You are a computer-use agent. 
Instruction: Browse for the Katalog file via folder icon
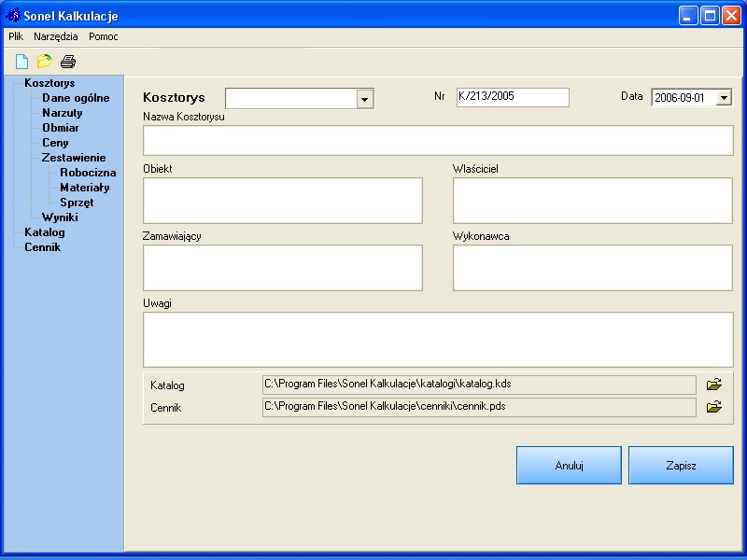(713, 385)
